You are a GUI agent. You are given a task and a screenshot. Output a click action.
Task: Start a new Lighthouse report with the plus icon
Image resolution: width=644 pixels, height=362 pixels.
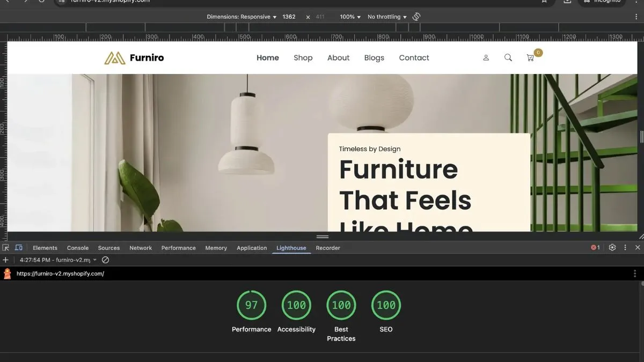point(5,260)
